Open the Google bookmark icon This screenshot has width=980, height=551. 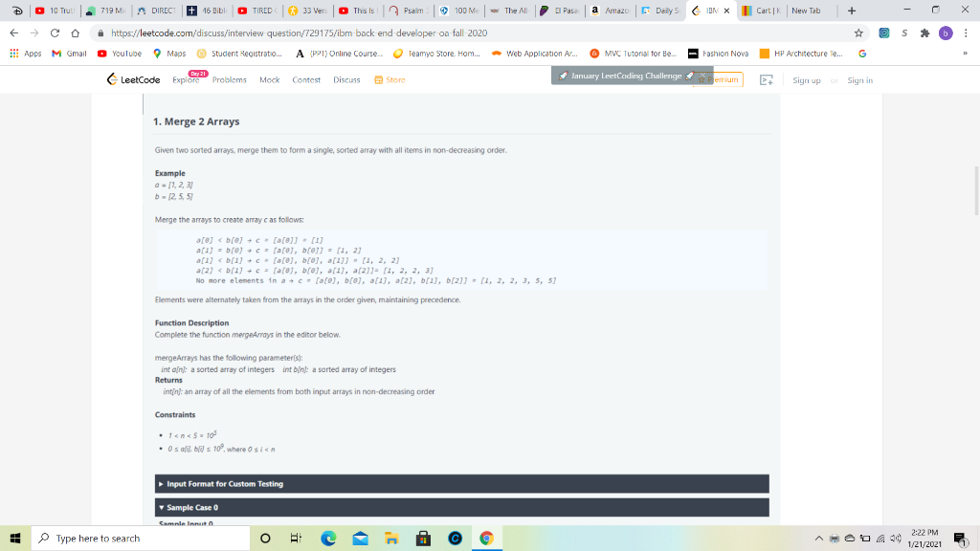pyautogui.click(x=862, y=54)
